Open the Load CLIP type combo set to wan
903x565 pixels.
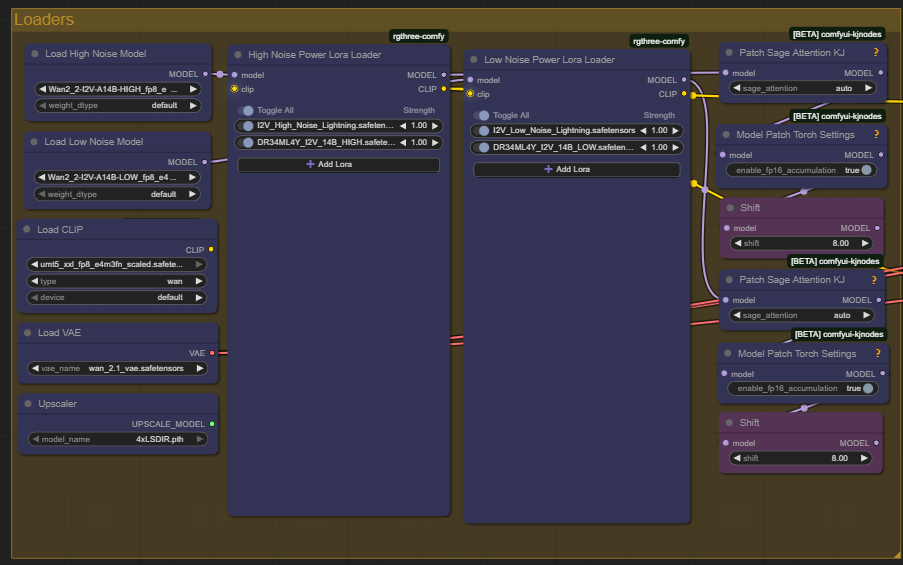pyautogui.click(x=117, y=282)
